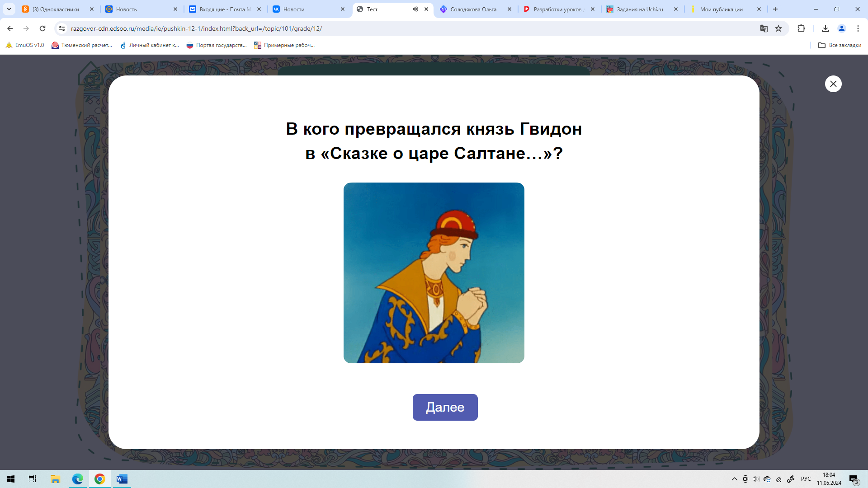Screen dimensions: 868x488
Task: Go back to the previous page
Action: click(x=10, y=28)
